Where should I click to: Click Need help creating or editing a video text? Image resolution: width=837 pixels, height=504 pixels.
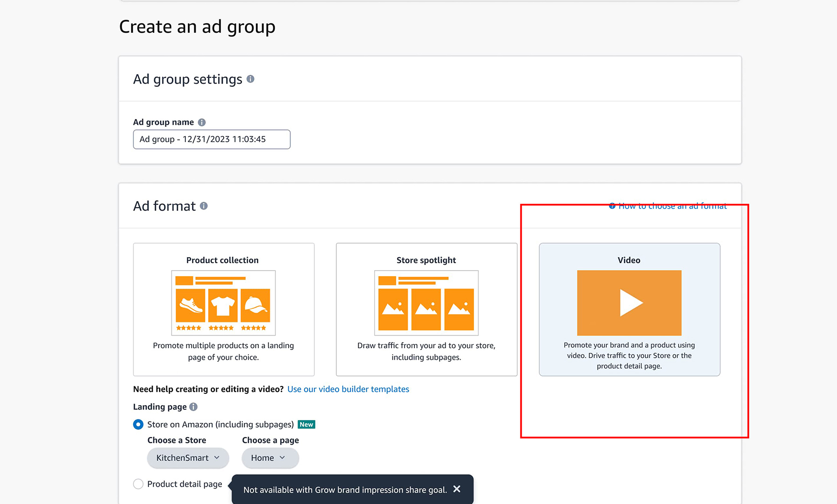tap(208, 389)
